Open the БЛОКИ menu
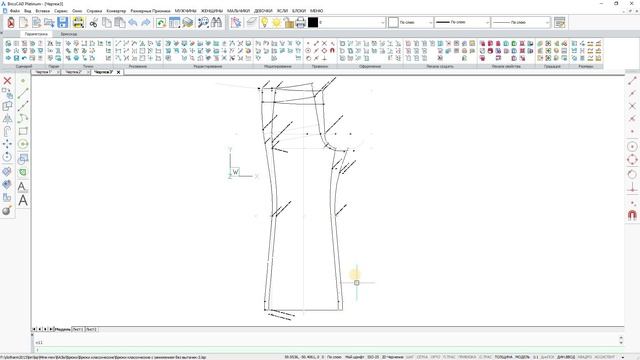 tap(299, 11)
